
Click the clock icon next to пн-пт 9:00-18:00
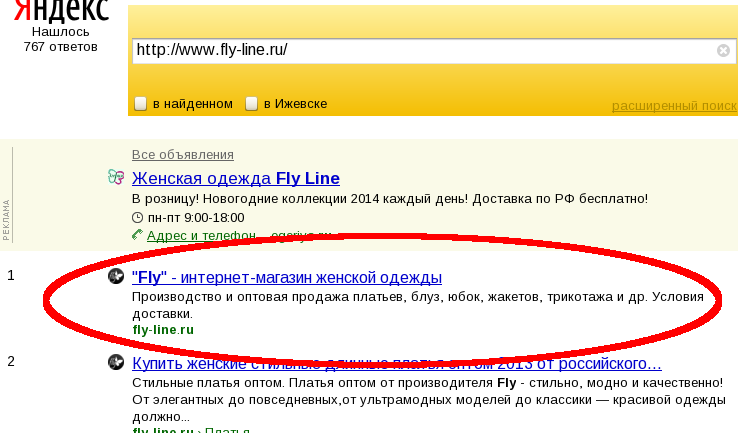tap(137, 217)
